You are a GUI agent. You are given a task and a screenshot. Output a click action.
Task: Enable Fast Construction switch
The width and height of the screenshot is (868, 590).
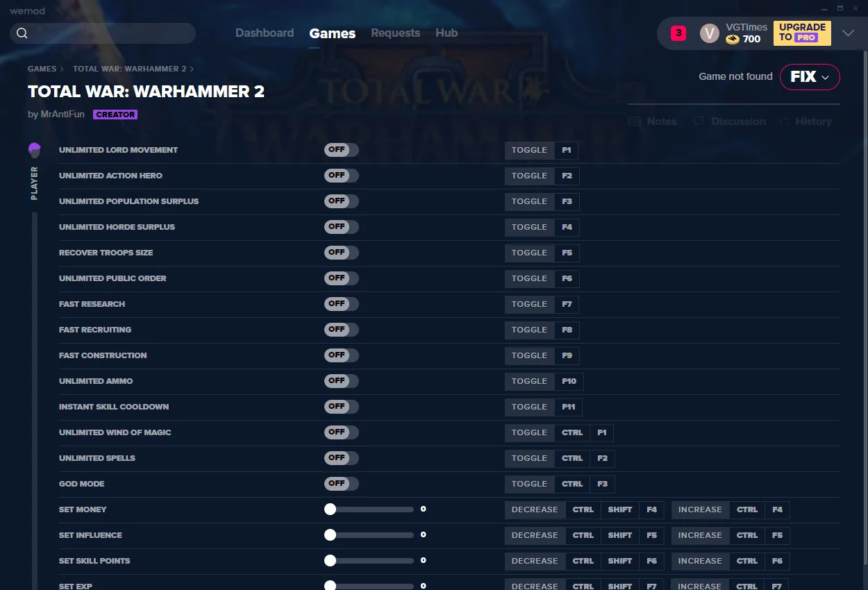[x=342, y=355]
